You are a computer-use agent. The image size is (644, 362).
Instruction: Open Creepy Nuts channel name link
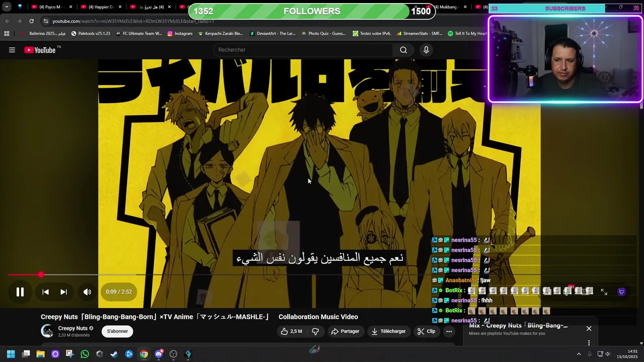coord(73,328)
